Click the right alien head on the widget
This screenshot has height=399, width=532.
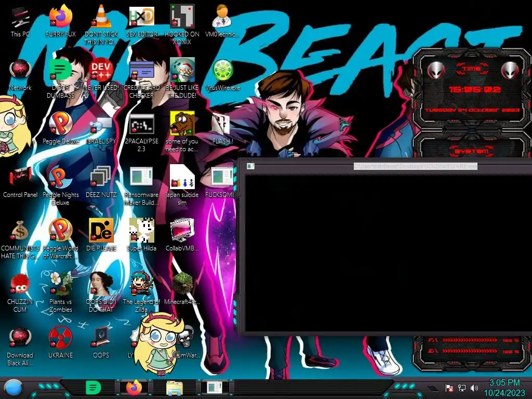click(510, 71)
